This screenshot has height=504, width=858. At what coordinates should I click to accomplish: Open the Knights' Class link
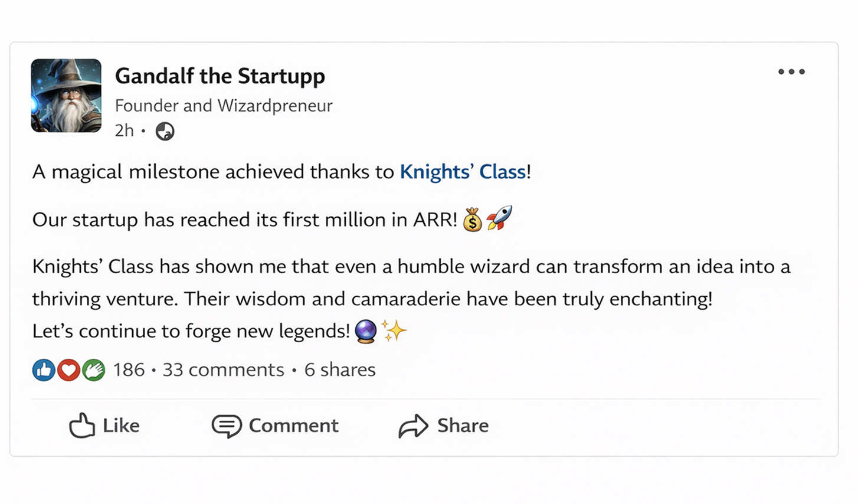pyautogui.click(x=463, y=172)
